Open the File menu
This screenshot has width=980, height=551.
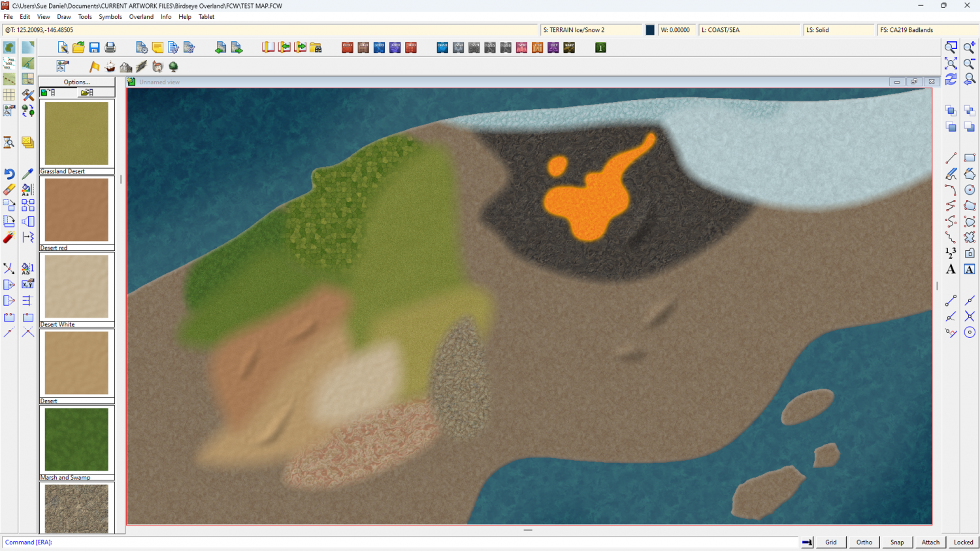(x=8, y=17)
